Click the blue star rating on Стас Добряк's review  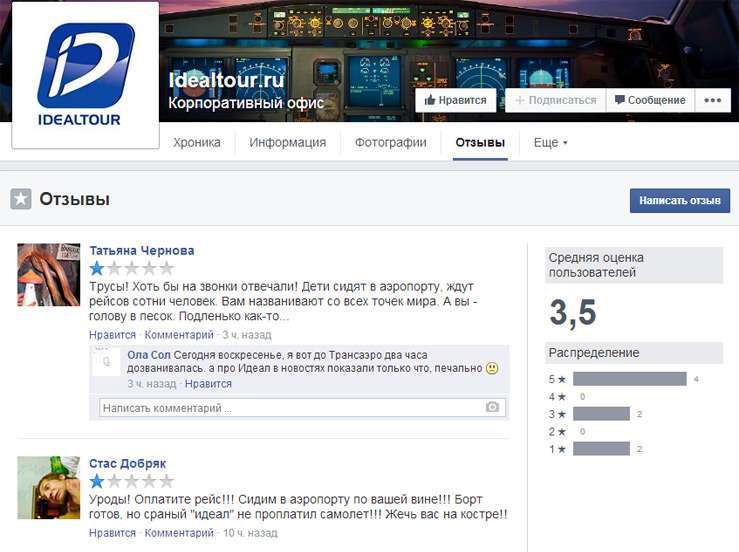97,481
